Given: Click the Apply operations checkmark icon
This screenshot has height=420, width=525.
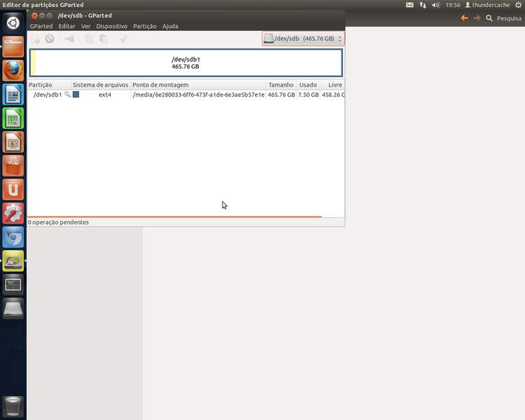Looking at the screenshot, I should click(123, 39).
